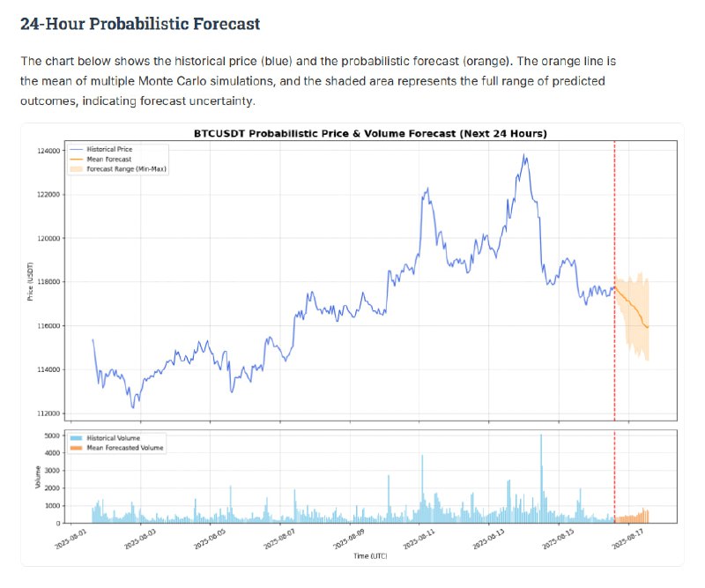The image size is (705, 588).
Task: Click the "24-Hour Probabilistic Forecast" heading
Action: (x=140, y=24)
